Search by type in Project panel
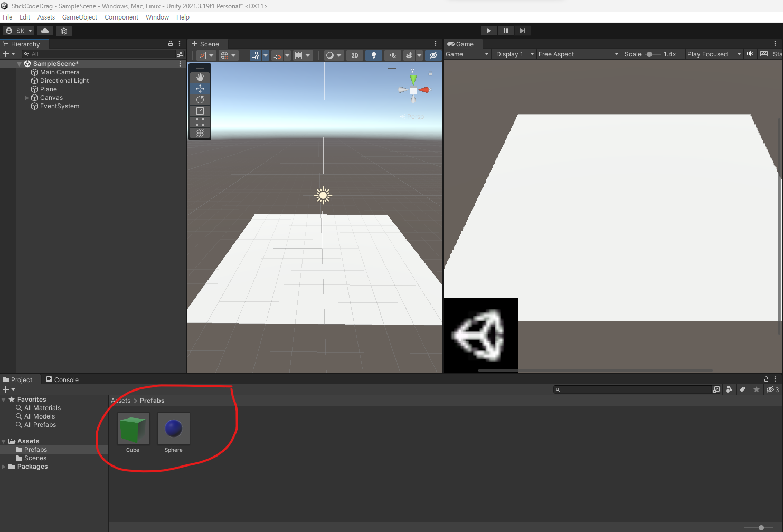783x532 pixels. [729, 389]
